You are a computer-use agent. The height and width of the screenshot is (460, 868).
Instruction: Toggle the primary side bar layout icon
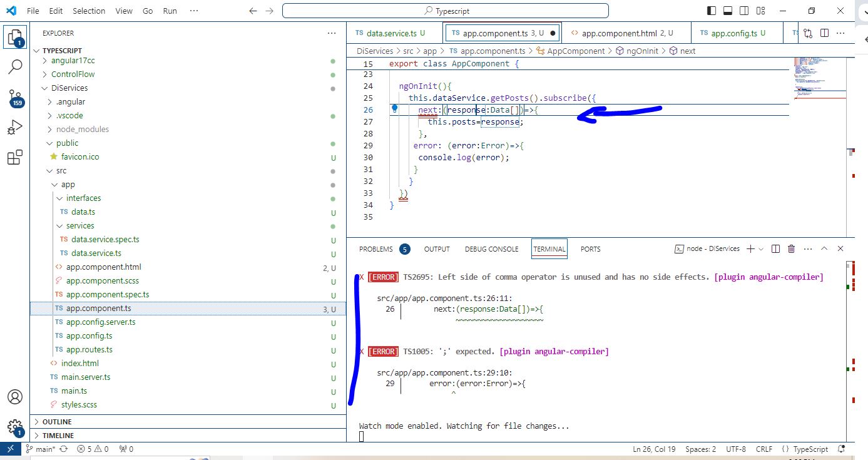[712, 11]
